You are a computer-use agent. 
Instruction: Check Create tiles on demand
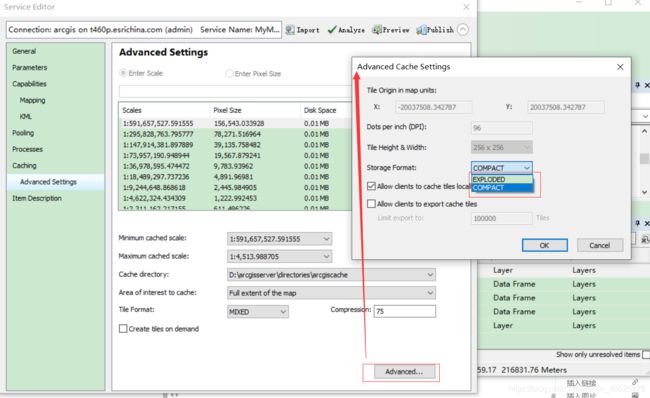pos(123,329)
